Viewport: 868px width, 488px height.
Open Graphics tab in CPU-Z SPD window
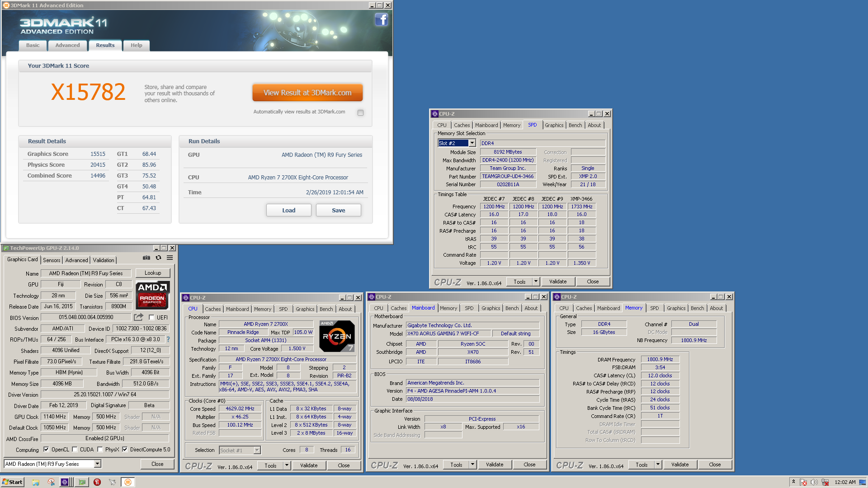coord(554,125)
